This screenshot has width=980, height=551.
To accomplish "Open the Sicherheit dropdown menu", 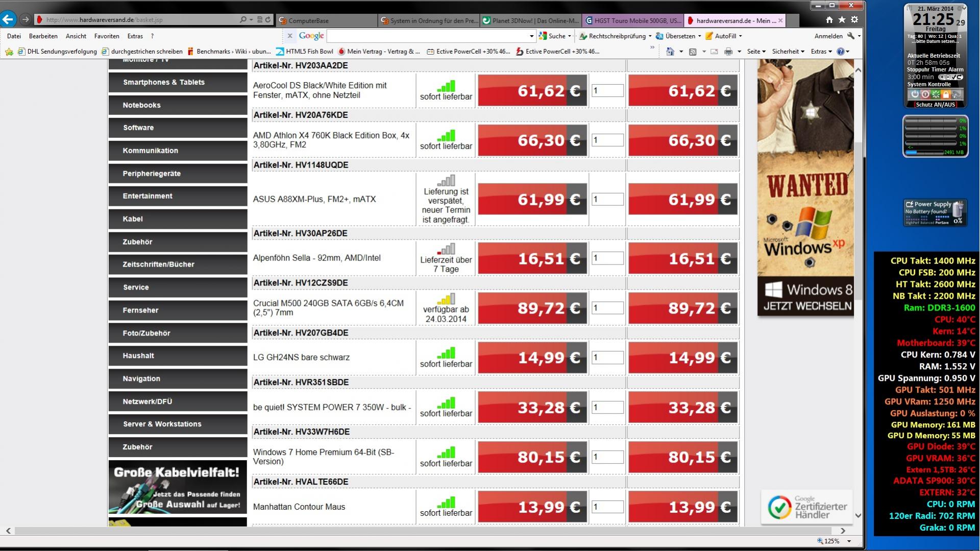I will (x=788, y=52).
